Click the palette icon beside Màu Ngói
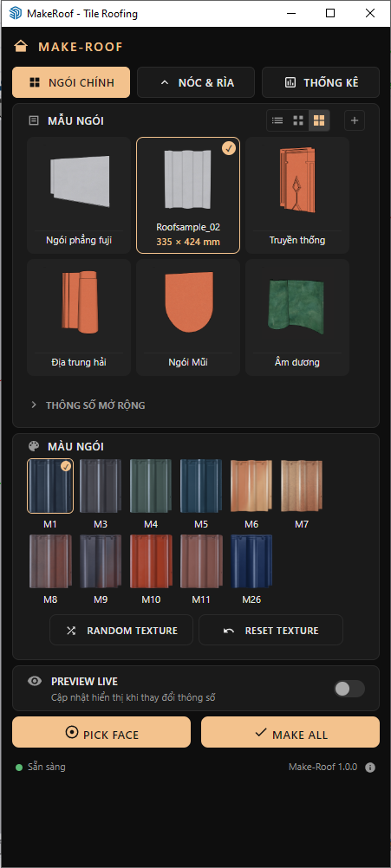Screen dimensions: 391x868 [34, 446]
